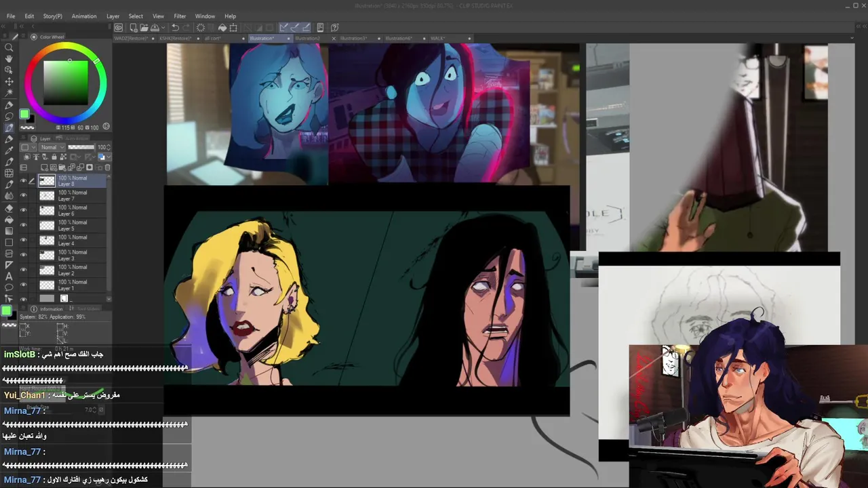This screenshot has height=488, width=868.
Task: Click the New raster layer icon
Action: [x=44, y=167]
